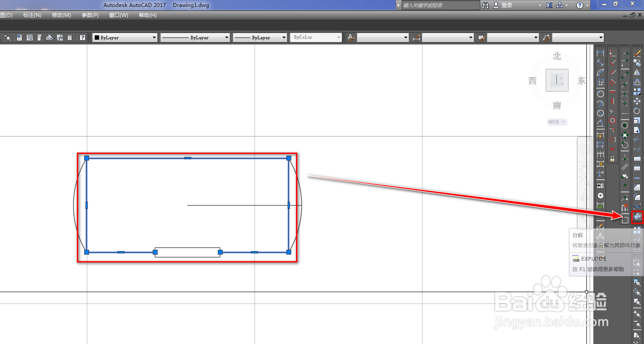Select the Erase tool in Modify toolbar
Image resolution: width=644 pixels, height=344 pixels.
coord(637,53)
